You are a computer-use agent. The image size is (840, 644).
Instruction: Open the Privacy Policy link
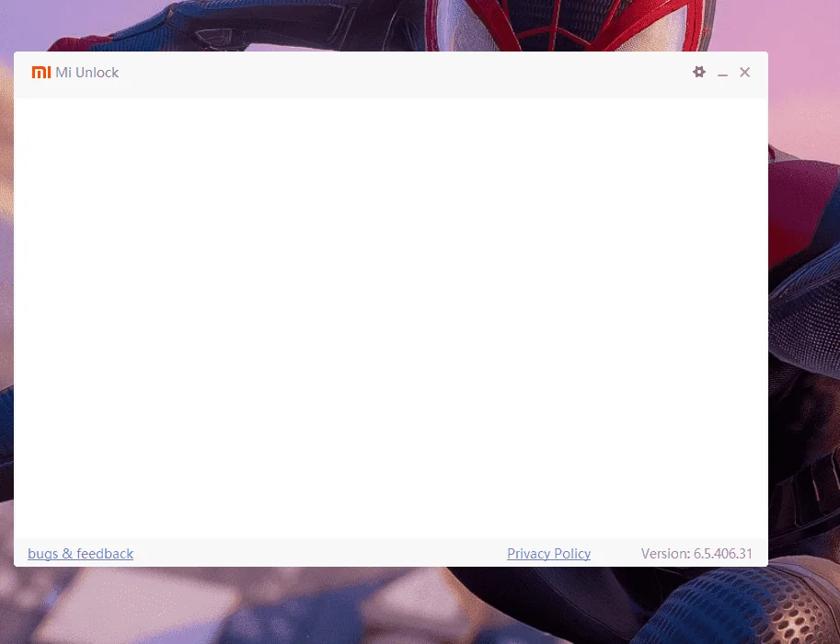point(548,554)
